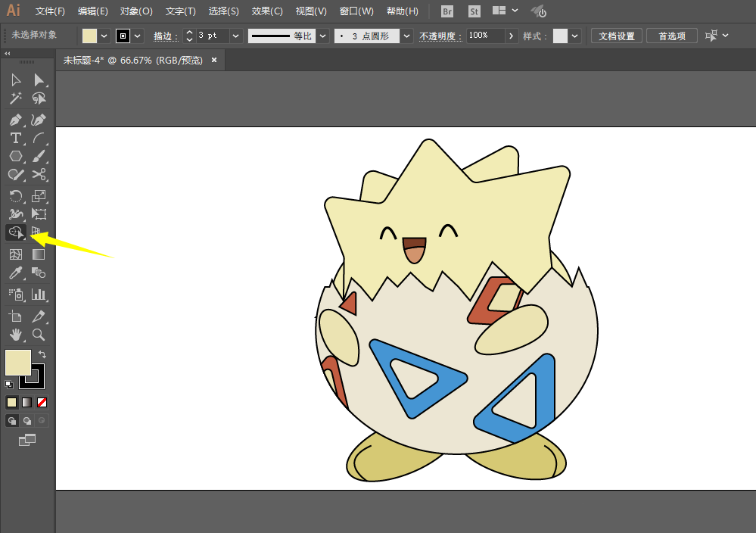This screenshot has width=756, height=533.
Task: Open the 文字(T) menu
Action: pos(181,11)
